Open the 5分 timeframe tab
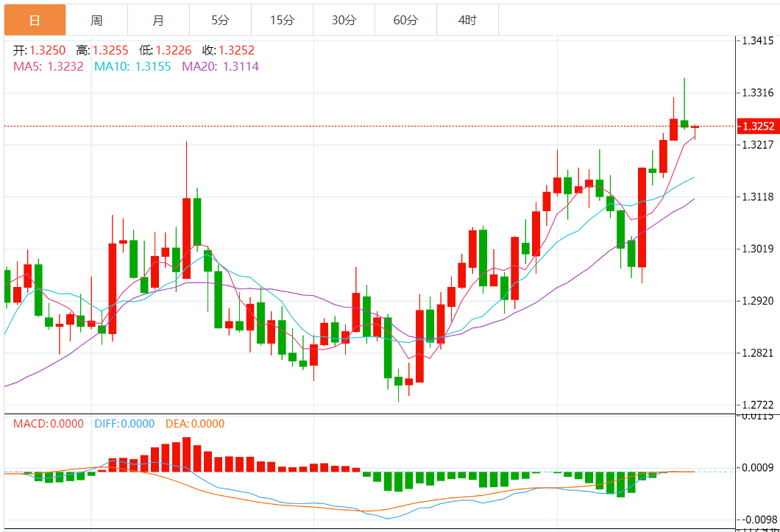Viewport: 780px width, 532px height. [220, 20]
